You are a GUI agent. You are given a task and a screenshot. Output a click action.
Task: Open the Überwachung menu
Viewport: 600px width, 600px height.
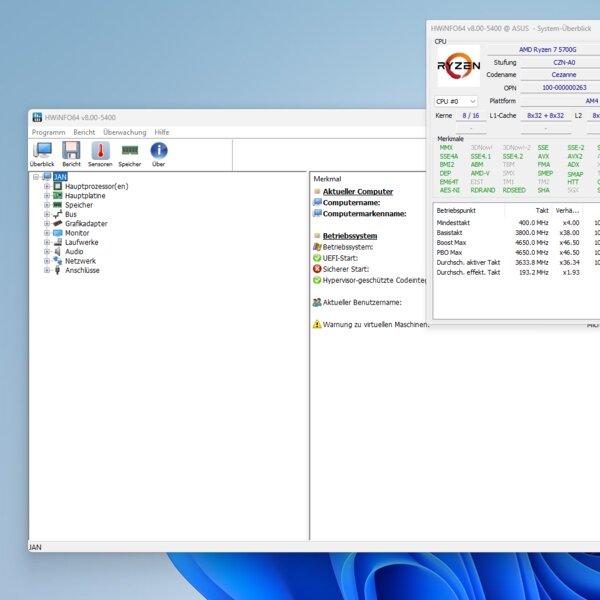click(x=125, y=132)
